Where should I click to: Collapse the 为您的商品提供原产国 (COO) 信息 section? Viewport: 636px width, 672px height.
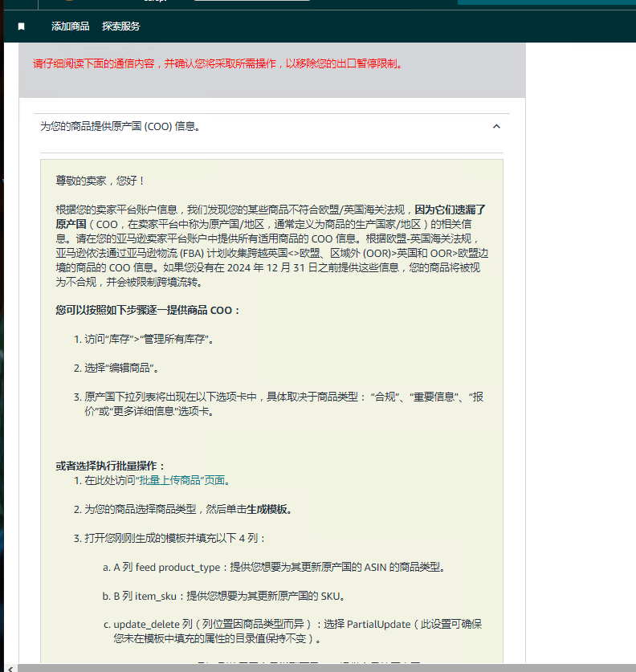click(x=496, y=126)
